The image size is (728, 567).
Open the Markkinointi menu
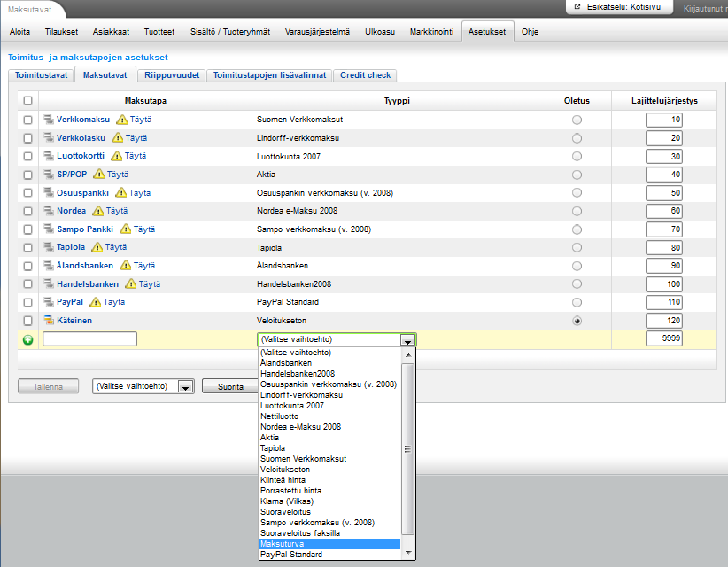click(x=431, y=32)
